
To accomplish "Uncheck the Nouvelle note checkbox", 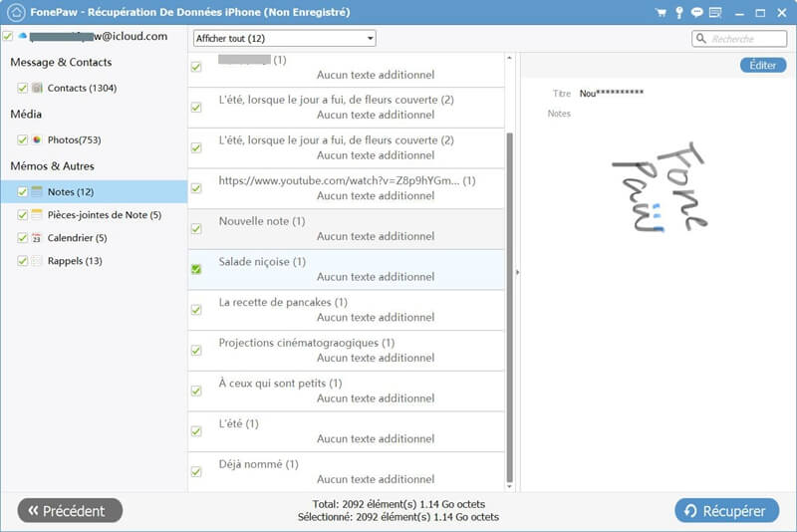I will click(x=196, y=229).
